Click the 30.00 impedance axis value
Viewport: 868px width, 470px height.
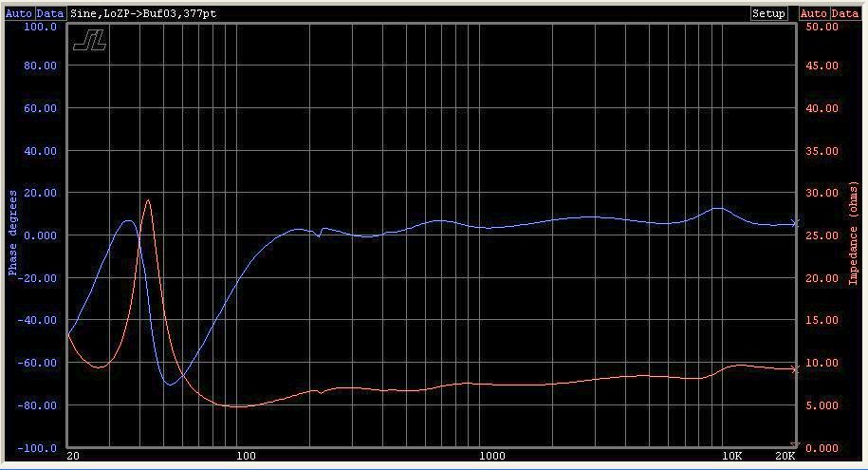(822, 193)
